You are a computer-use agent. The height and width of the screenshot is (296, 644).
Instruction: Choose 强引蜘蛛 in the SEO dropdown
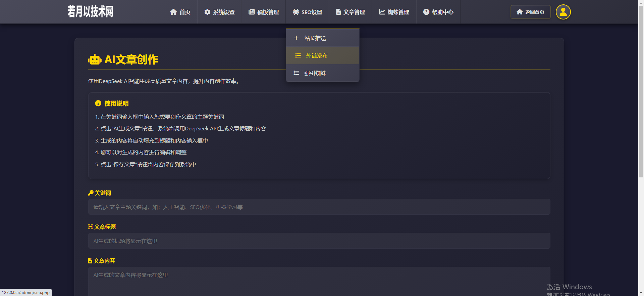[315, 73]
